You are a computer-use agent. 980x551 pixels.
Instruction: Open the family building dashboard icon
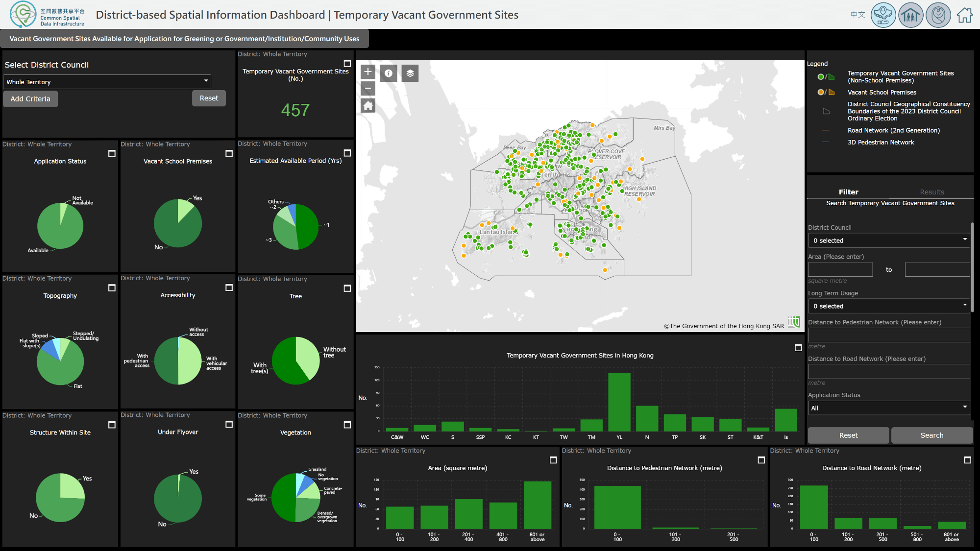click(910, 15)
